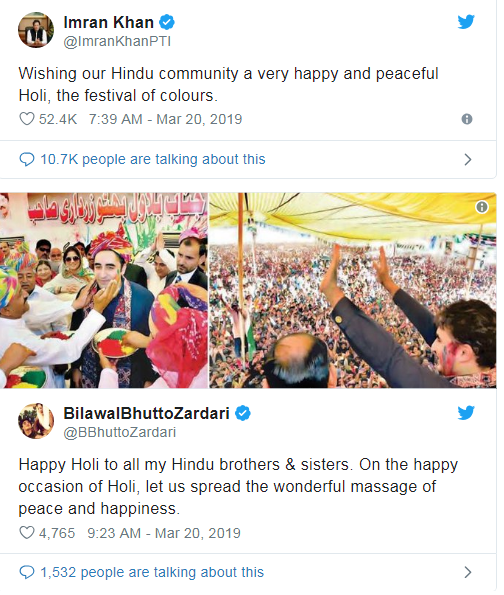Open info icon on Imran Khan tweet

click(x=467, y=119)
